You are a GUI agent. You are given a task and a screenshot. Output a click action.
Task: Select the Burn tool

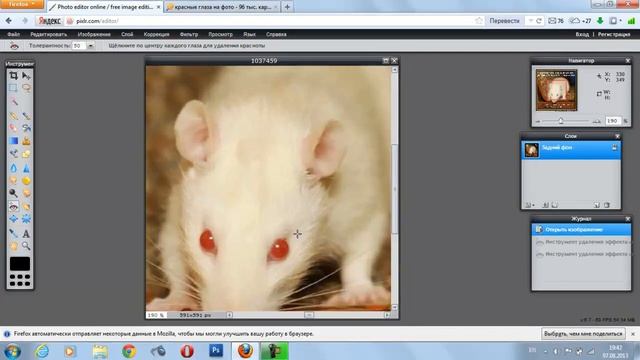click(x=26, y=193)
